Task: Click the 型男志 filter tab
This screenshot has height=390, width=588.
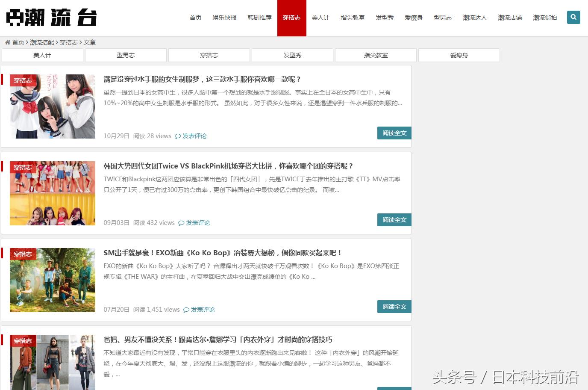Action: [126, 55]
